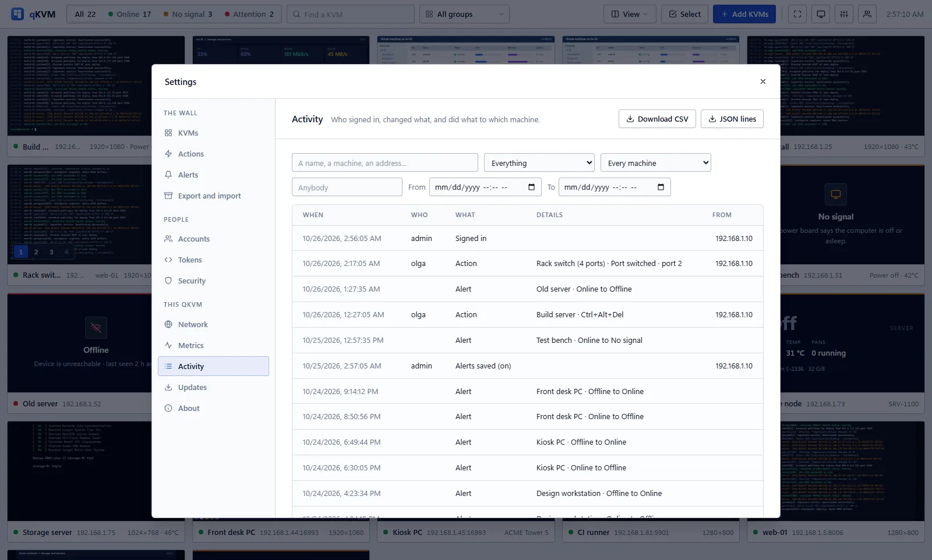Open Metrics settings page
932x560 pixels.
213,345
